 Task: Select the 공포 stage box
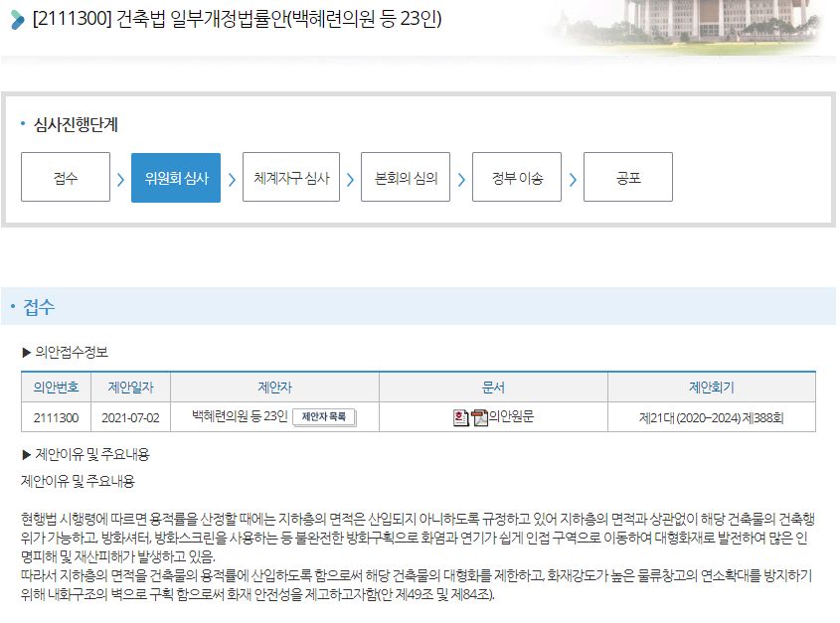pyautogui.click(x=628, y=177)
